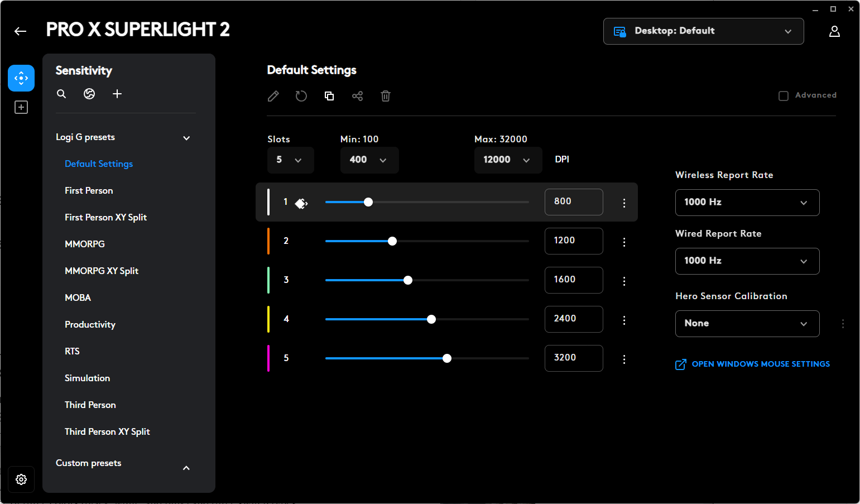Open the Desktop: Default profile dropdown

pyautogui.click(x=703, y=31)
